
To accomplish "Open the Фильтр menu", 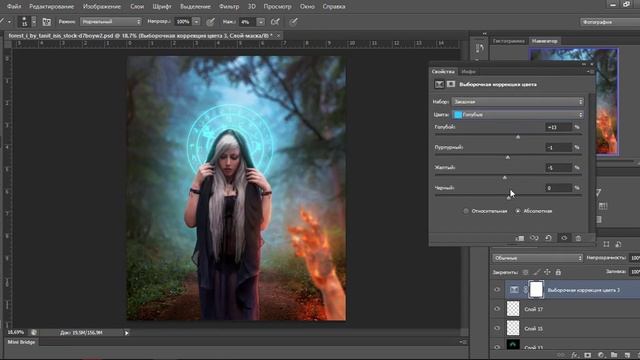I will pyautogui.click(x=229, y=7).
